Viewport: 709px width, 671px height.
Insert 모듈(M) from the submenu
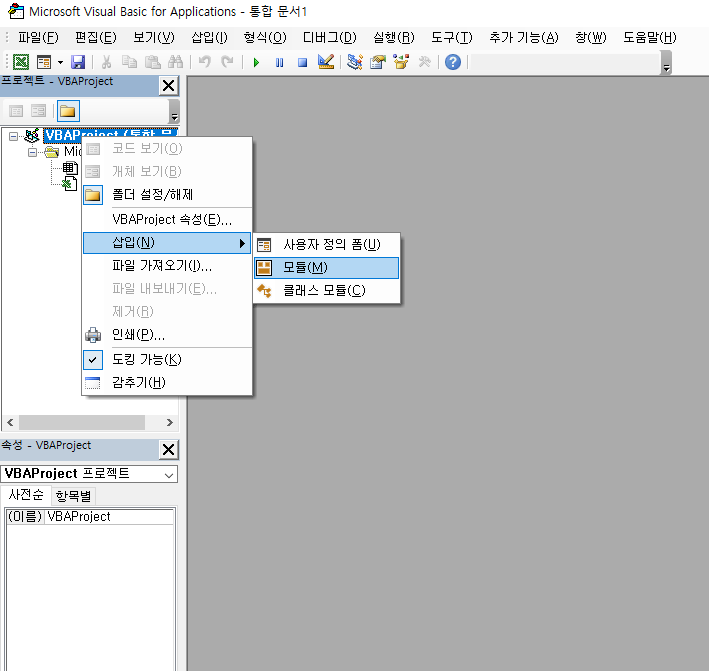click(326, 268)
